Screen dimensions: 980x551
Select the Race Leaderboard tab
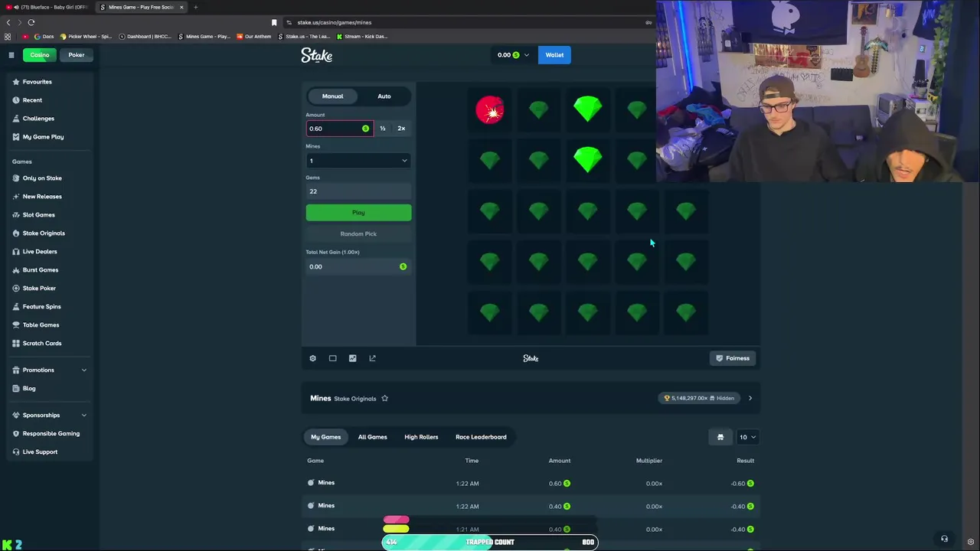[481, 437]
